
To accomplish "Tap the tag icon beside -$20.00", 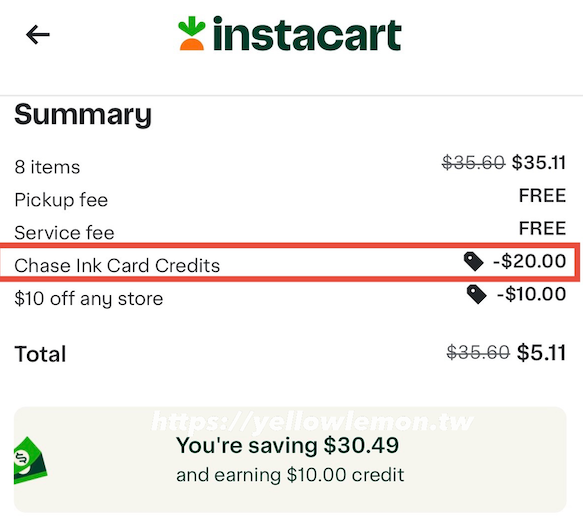I will [x=473, y=261].
